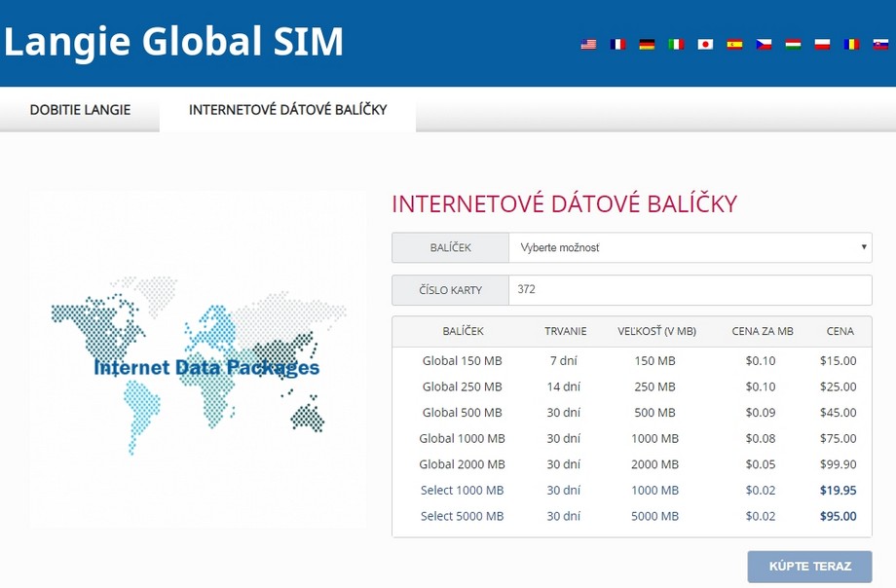
Task: Click the $19.95 price cell
Action: click(839, 491)
